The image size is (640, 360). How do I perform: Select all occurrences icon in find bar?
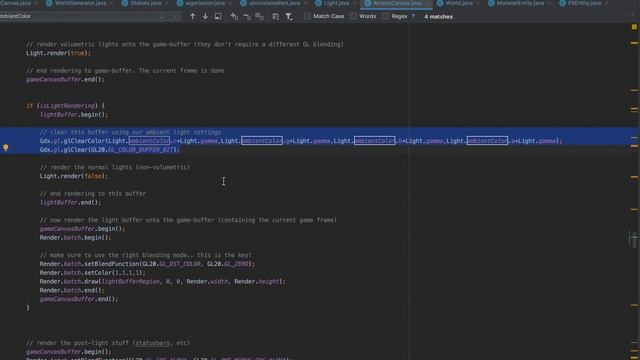tap(259, 16)
